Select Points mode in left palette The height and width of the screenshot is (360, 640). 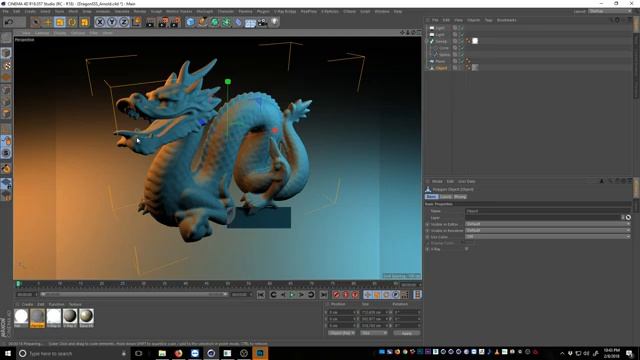click(6, 90)
